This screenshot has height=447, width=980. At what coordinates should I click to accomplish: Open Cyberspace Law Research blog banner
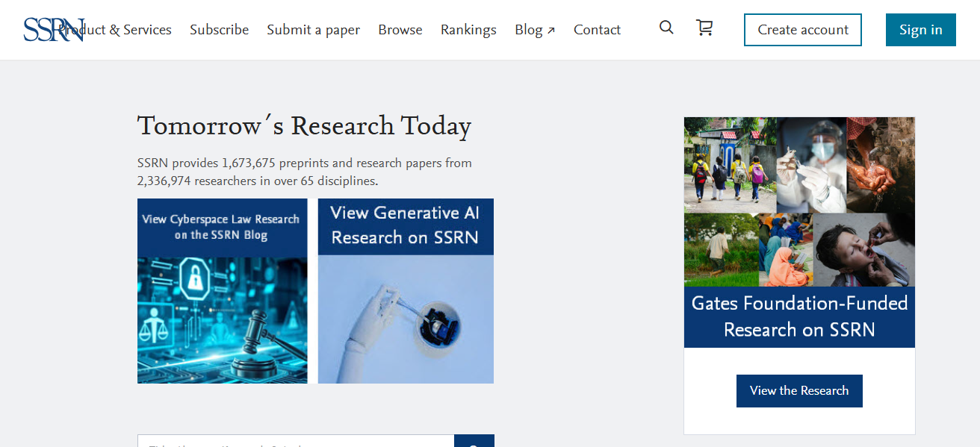pyautogui.click(x=223, y=291)
